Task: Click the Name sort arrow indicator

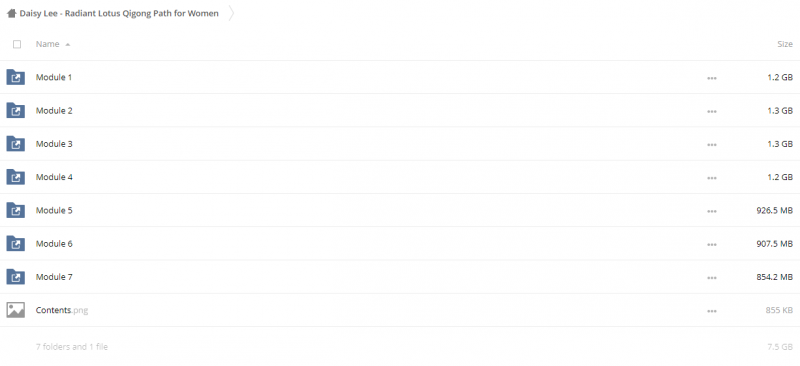Action: (67, 45)
